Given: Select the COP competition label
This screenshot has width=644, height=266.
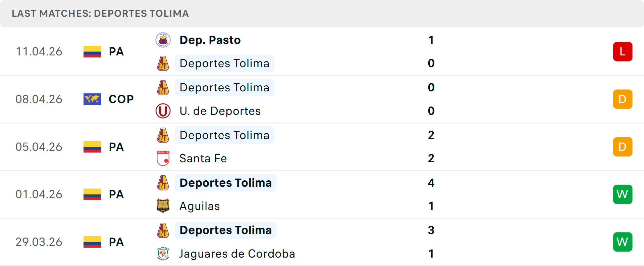Looking at the screenshot, I should click(120, 99).
